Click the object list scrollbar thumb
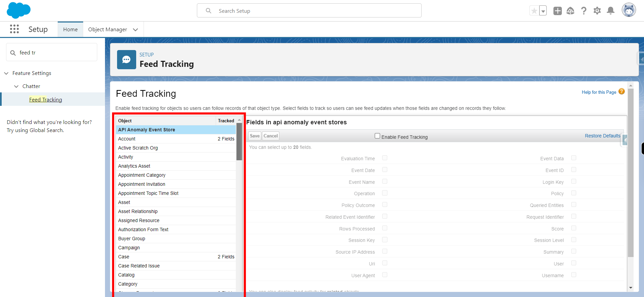Image resolution: width=644 pixels, height=297 pixels. tap(239, 141)
